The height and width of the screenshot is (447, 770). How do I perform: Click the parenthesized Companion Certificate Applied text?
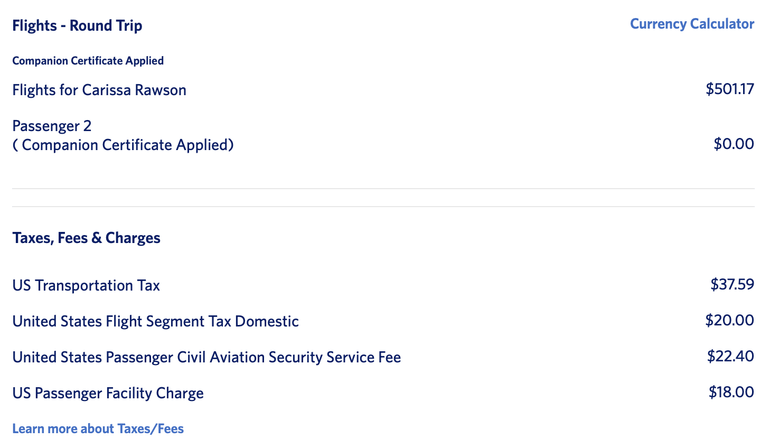click(123, 145)
